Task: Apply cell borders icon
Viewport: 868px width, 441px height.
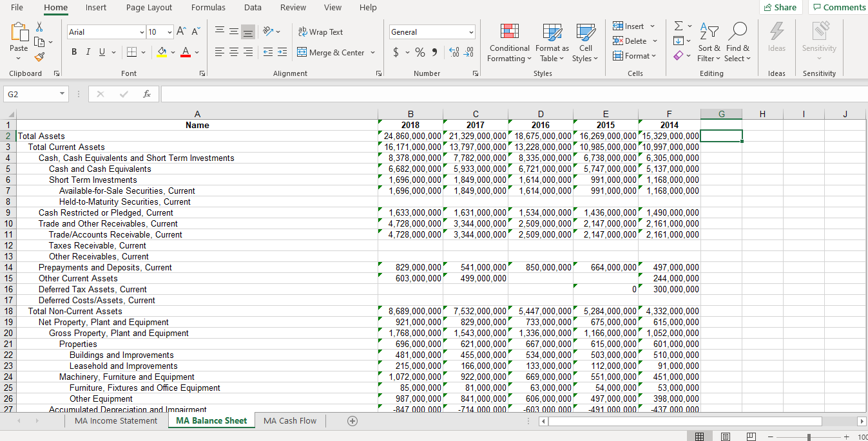Action: (x=130, y=52)
